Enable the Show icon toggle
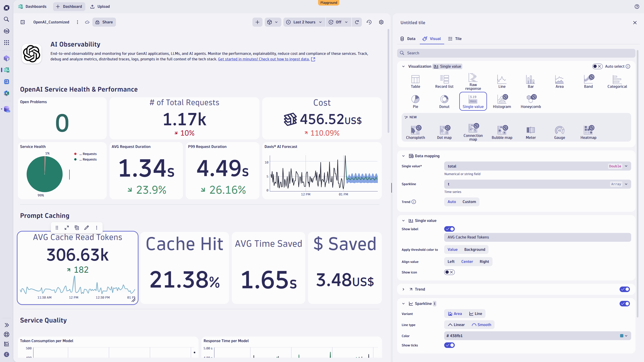The image size is (644, 362). pos(449,272)
